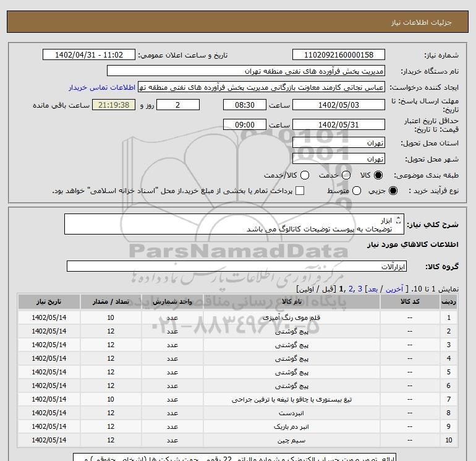Select the خدمت radio button
This screenshot has width=476, height=461.
(346, 175)
